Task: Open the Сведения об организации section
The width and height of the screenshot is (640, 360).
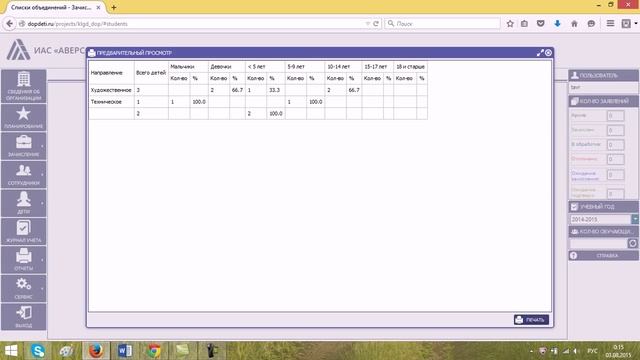Action: [24, 86]
